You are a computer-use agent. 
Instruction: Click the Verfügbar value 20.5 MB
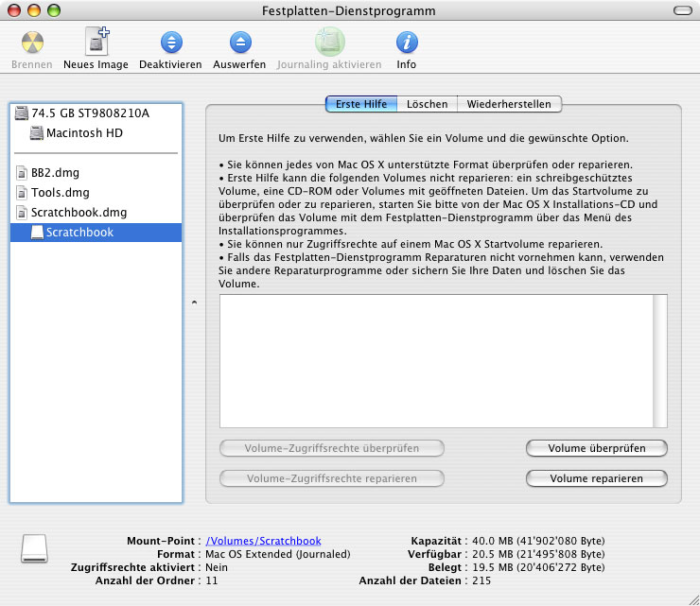pos(538,554)
